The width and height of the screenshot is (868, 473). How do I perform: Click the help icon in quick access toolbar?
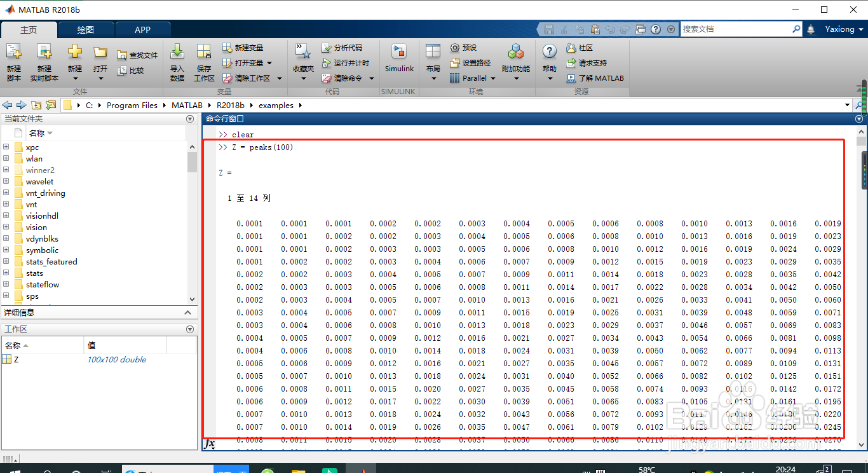click(x=655, y=29)
